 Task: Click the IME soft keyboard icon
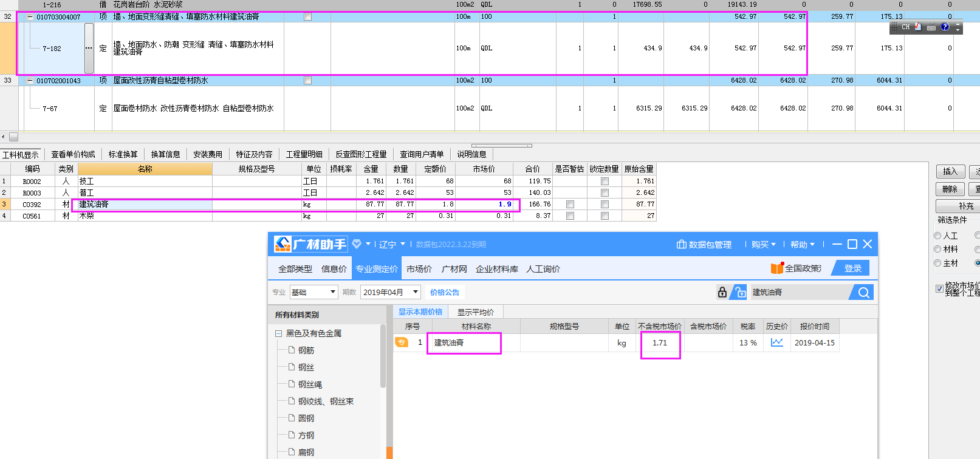pos(931,27)
